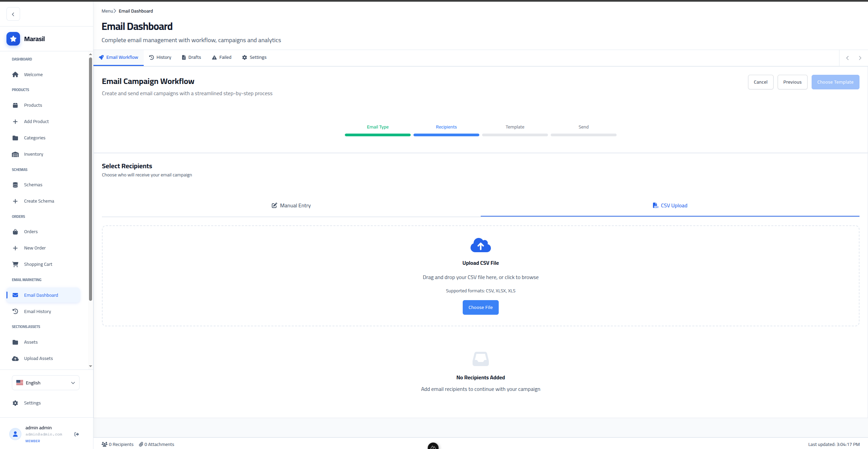Switch to the Manual Entry tab

click(291, 206)
